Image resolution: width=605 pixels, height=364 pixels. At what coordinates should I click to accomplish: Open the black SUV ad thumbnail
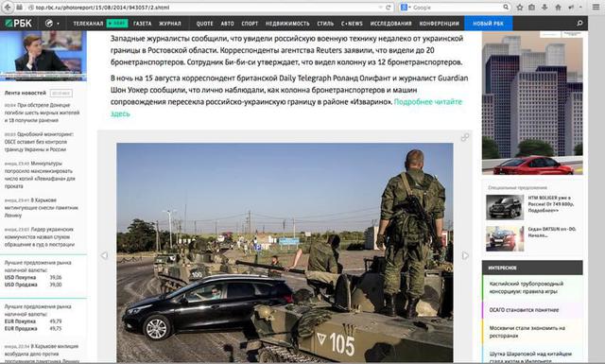click(x=505, y=207)
